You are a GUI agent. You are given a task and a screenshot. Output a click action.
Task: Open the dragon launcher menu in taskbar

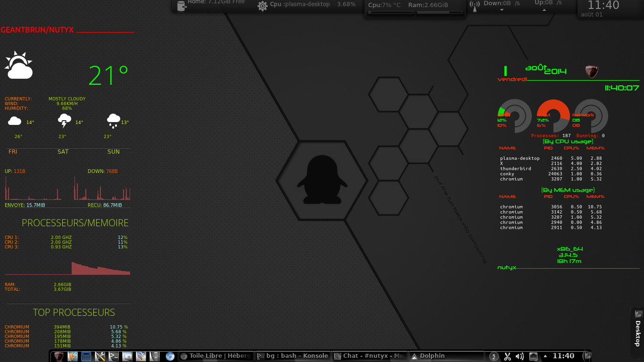tap(58, 356)
